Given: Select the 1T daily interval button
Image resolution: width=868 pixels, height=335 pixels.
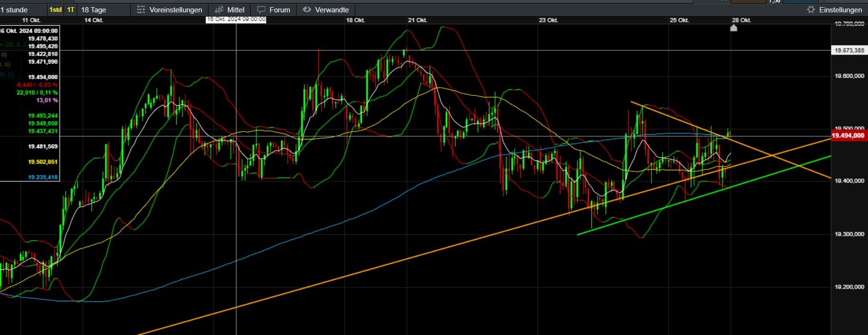Looking at the screenshot, I should coord(71,9).
